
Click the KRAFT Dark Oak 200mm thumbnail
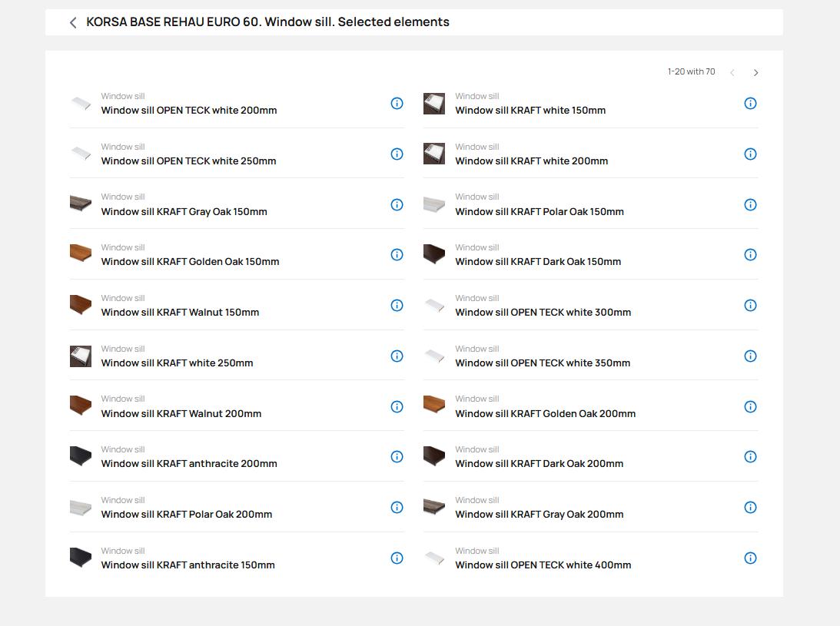tap(434, 456)
